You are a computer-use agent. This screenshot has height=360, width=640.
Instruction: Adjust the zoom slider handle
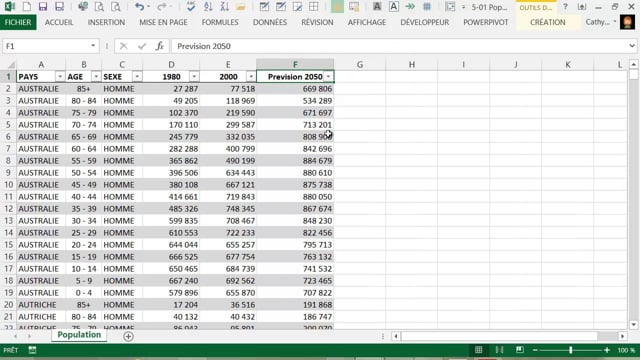(x=571, y=350)
